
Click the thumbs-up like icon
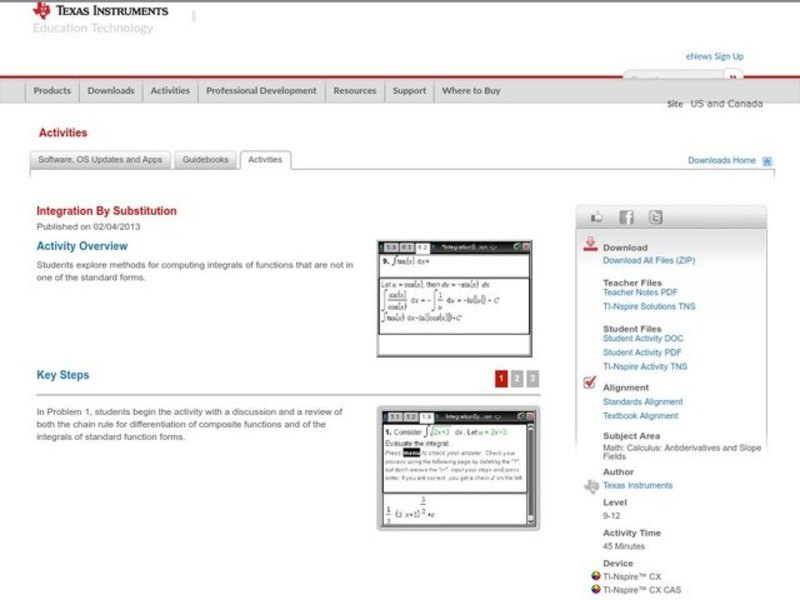coord(597,217)
